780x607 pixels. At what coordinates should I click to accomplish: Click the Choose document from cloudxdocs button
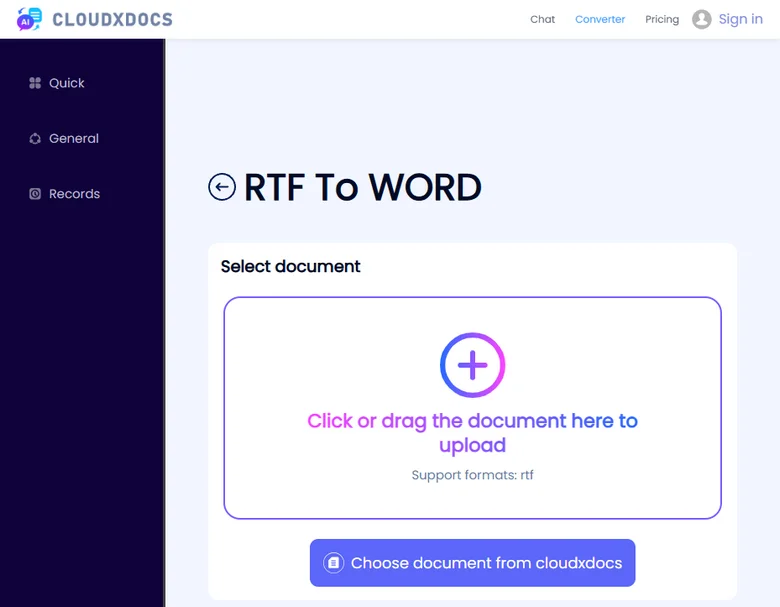click(x=473, y=563)
